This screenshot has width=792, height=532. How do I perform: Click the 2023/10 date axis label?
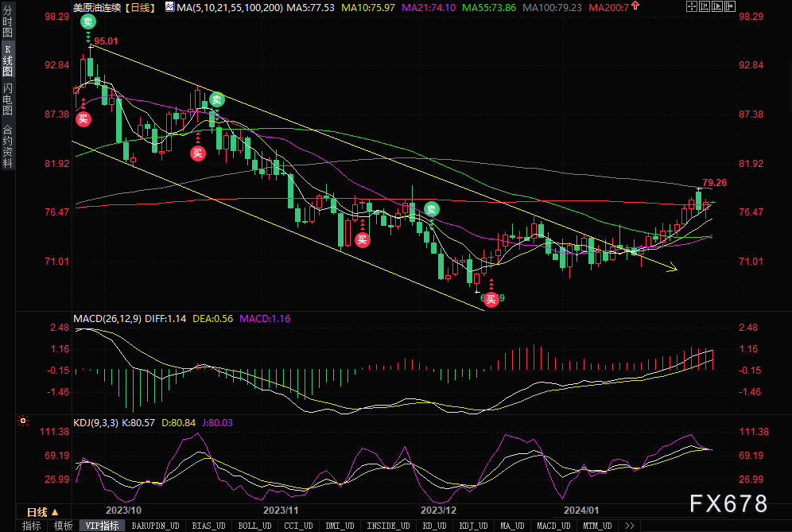pos(123,511)
